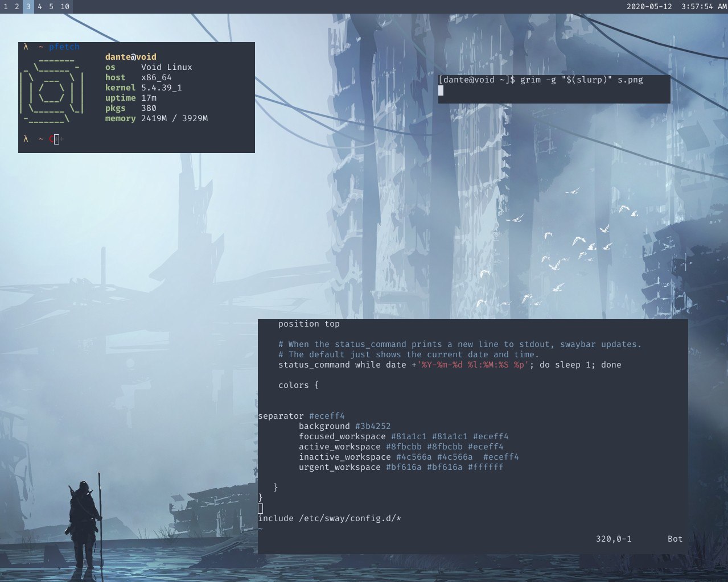
Task: Click the active_workspace #8fbcbb line
Action: click(x=401, y=447)
